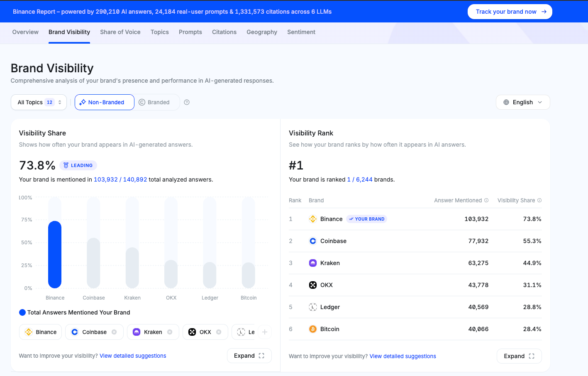Open the All Topics dropdown
The height and width of the screenshot is (376, 588).
click(x=39, y=102)
